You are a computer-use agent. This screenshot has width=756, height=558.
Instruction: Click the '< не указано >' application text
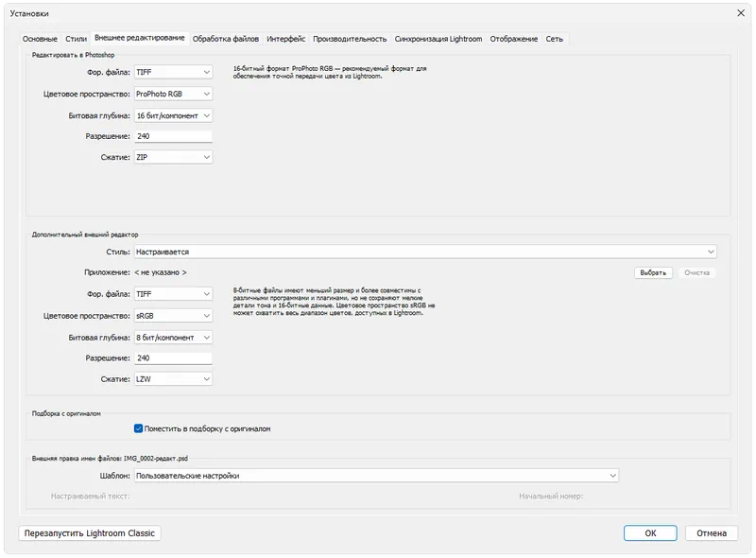click(x=161, y=272)
